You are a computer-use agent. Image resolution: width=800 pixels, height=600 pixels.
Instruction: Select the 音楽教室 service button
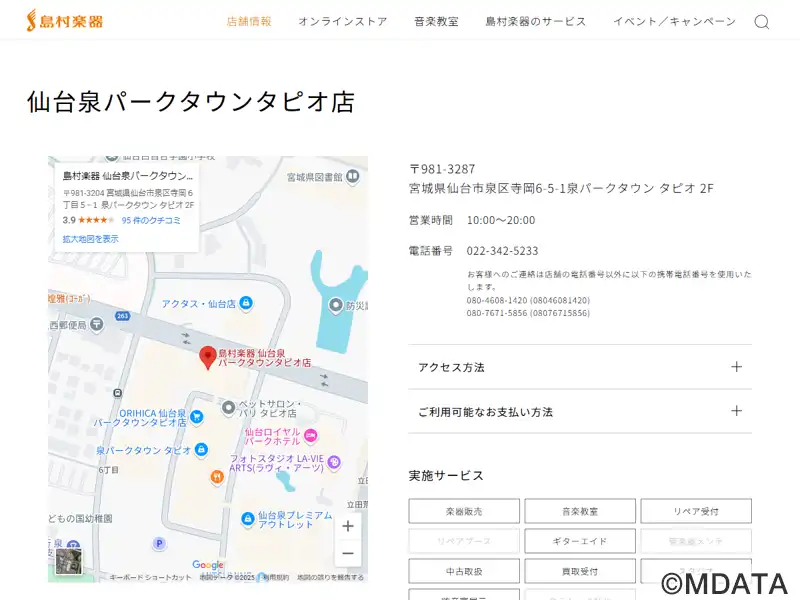tap(580, 511)
